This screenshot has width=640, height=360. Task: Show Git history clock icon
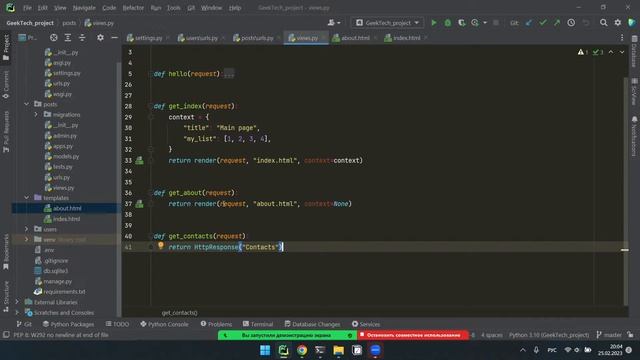point(571,23)
